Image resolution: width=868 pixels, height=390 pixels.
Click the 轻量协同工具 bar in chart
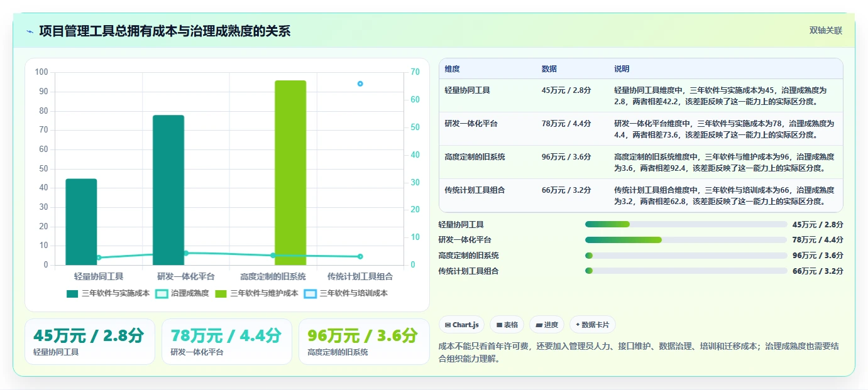[x=81, y=222]
